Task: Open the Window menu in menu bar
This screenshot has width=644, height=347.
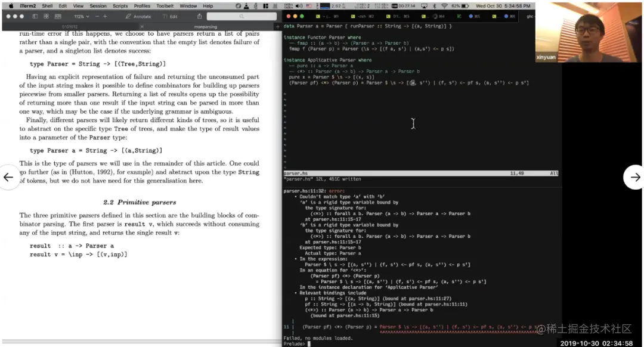Action: 188,6
